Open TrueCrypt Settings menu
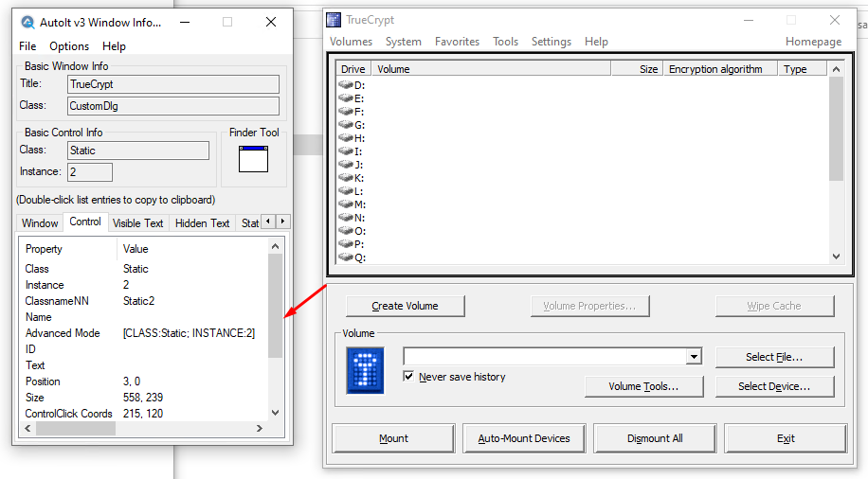Screen dimensions: 868x479 point(552,42)
